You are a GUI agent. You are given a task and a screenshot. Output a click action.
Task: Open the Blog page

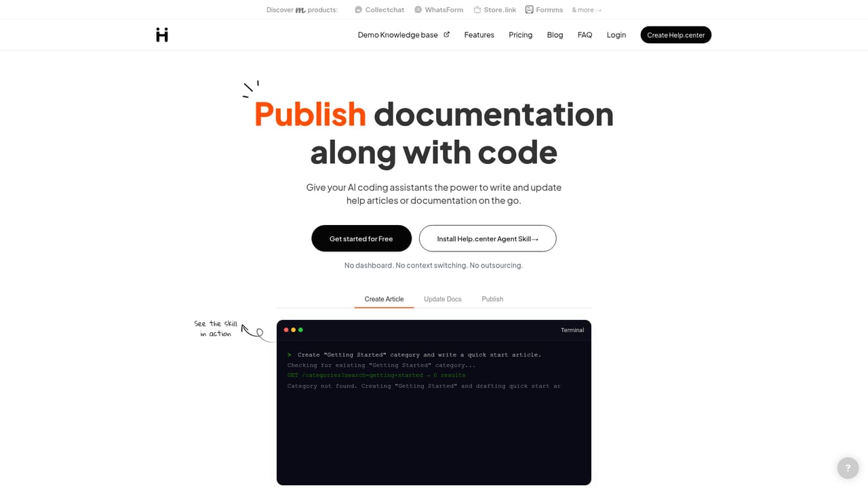click(555, 35)
